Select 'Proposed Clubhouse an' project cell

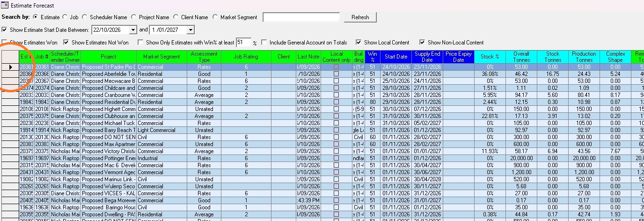[109, 116]
